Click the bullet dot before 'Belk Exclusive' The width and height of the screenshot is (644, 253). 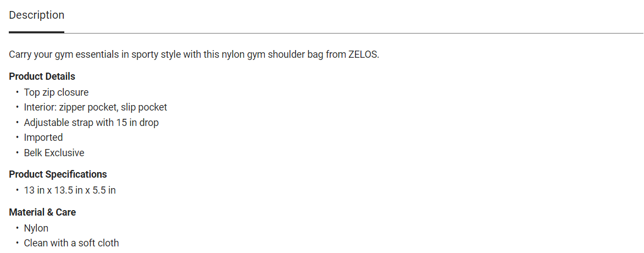click(x=18, y=153)
